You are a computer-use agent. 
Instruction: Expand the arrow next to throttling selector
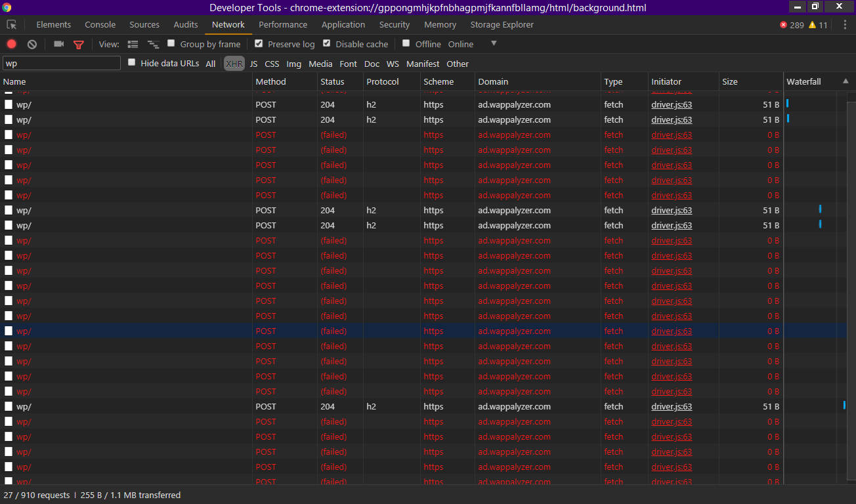click(494, 43)
